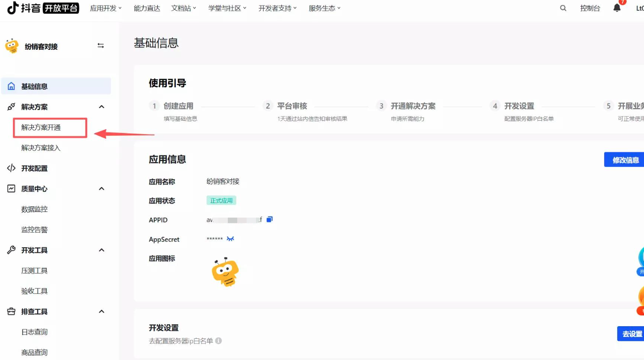Click the switch application arrows icon
Image resolution: width=644 pixels, height=360 pixels.
click(x=101, y=46)
